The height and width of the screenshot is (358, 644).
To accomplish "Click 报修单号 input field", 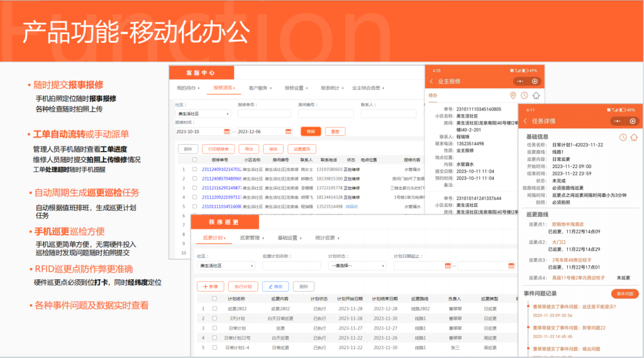I will tap(264, 114).
